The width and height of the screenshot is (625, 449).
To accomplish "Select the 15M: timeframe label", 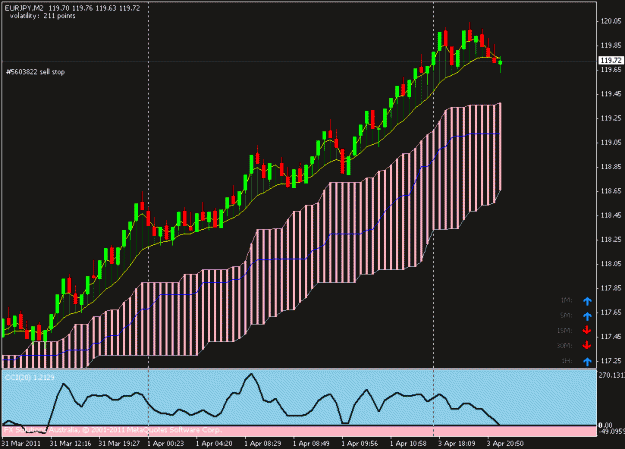I will [565, 331].
